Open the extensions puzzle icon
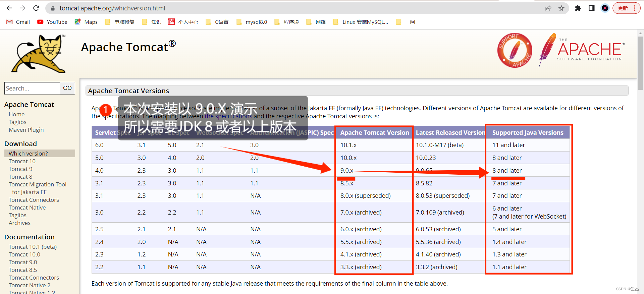 coord(578,8)
